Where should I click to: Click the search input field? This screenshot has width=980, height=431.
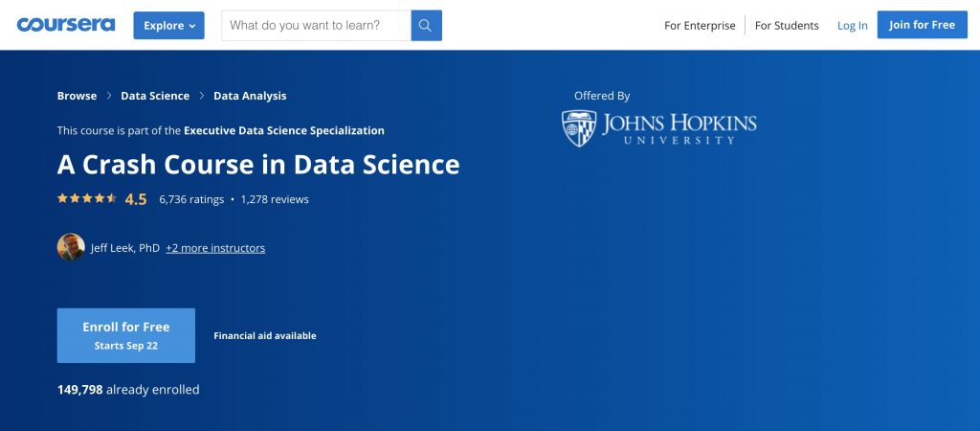316,26
